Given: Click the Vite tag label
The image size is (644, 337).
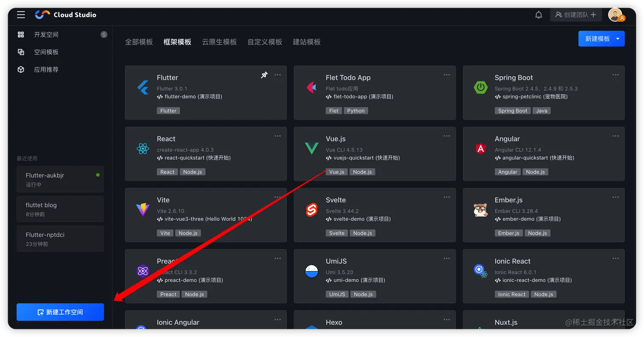Looking at the screenshot, I should tap(165, 233).
